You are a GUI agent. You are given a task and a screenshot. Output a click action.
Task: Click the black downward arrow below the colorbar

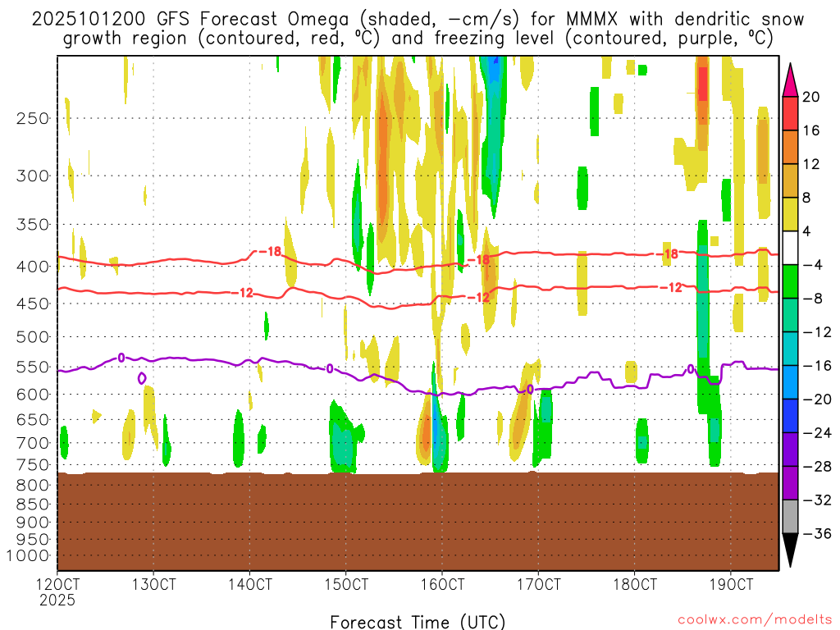click(x=791, y=550)
